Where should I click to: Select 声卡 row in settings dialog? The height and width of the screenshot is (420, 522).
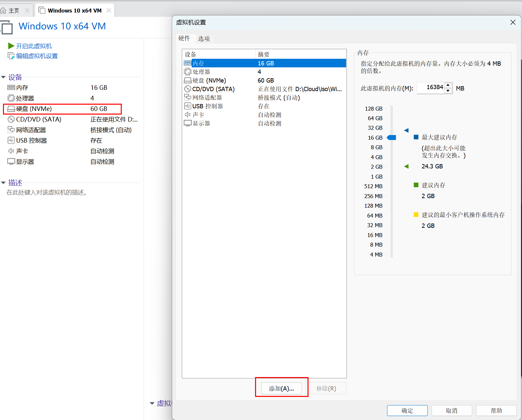pyautogui.click(x=264, y=115)
